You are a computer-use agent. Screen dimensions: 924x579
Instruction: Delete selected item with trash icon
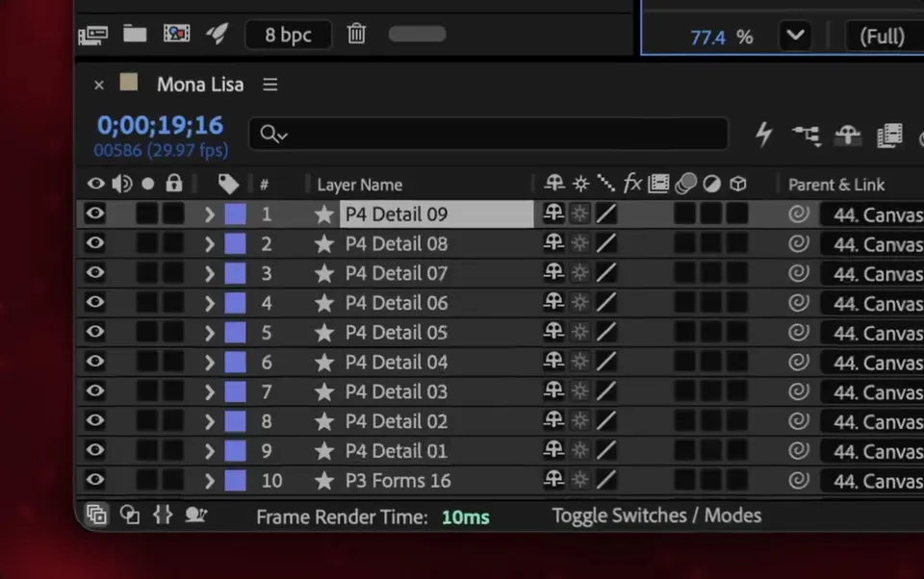tap(356, 34)
